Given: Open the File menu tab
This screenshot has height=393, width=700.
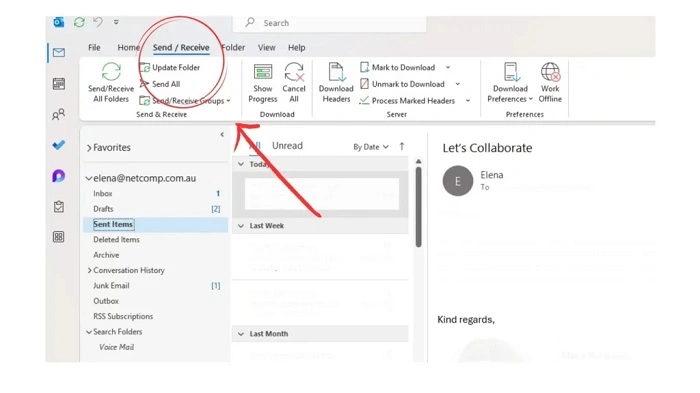Looking at the screenshot, I should 94,47.
